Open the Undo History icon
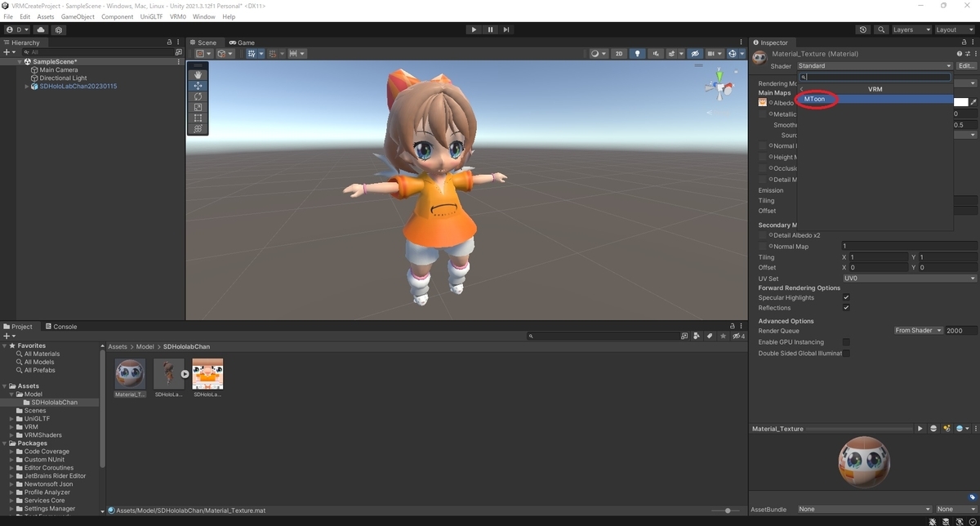The image size is (980, 526). pos(863,29)
